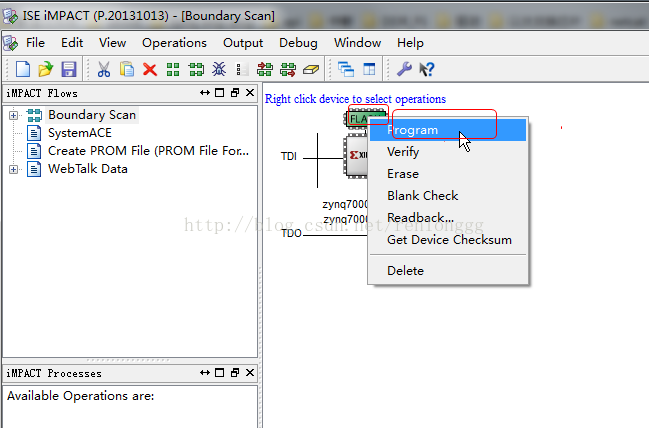Select WebTalk Data flow item
The image size is (649, 428).
[88, 169]
